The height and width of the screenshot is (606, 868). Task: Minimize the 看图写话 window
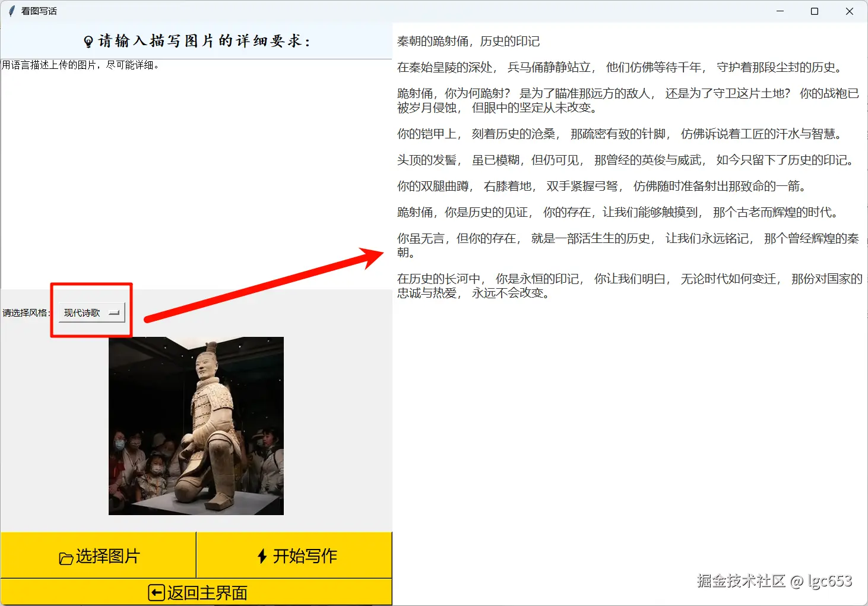click(x=780, y=11)
